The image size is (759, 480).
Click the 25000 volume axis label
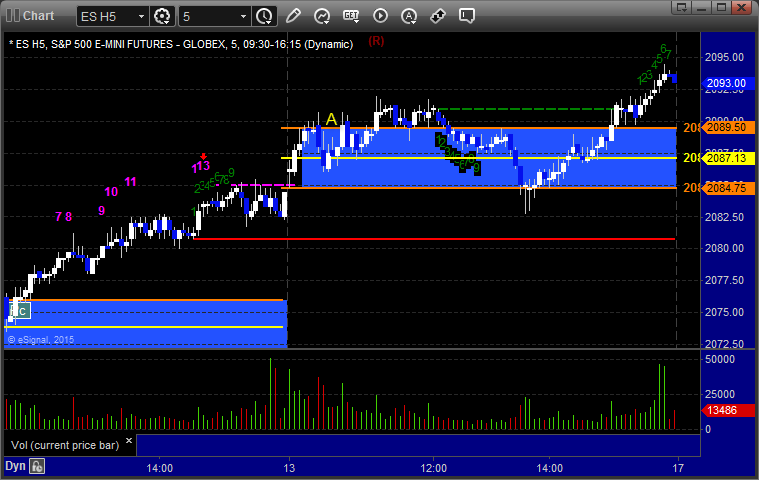coord(720,394)
